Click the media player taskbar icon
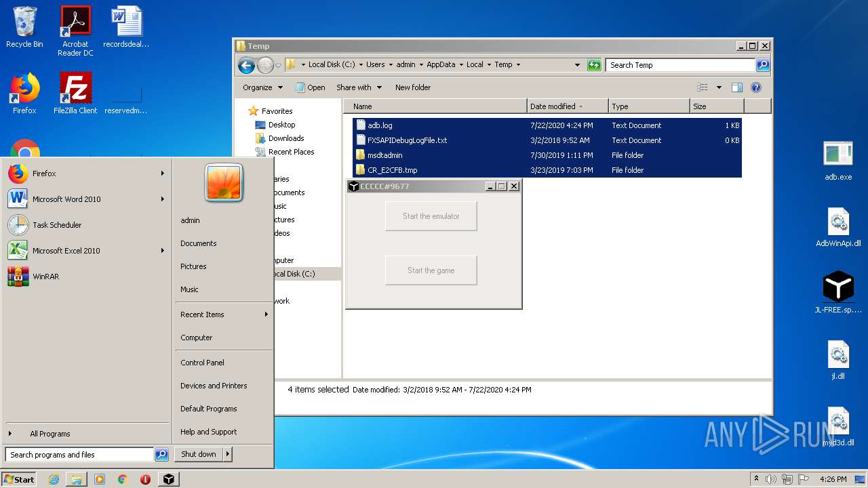This screenshot has height=488, width=868. click(x=100, y=479)
